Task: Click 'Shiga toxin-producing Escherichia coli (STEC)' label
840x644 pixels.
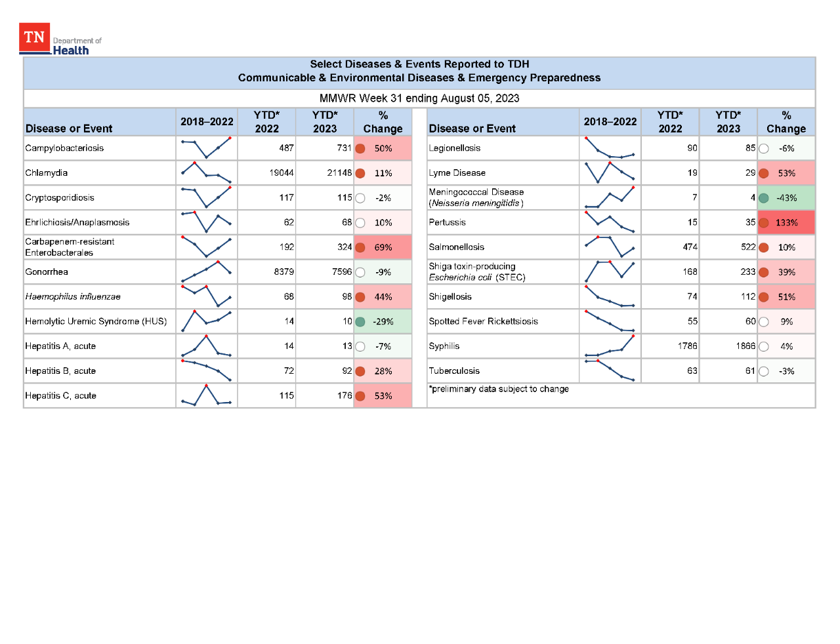Action: 477,272
